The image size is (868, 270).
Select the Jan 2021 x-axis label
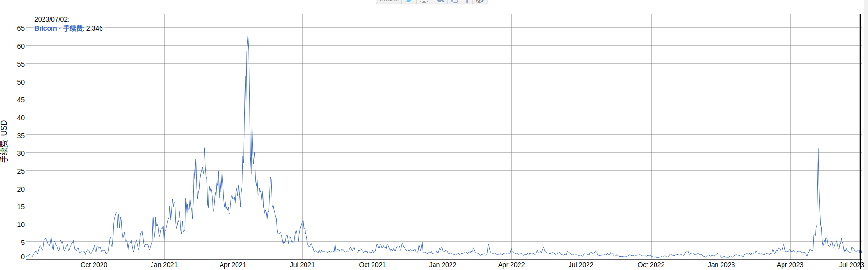[x=164, y=265]
